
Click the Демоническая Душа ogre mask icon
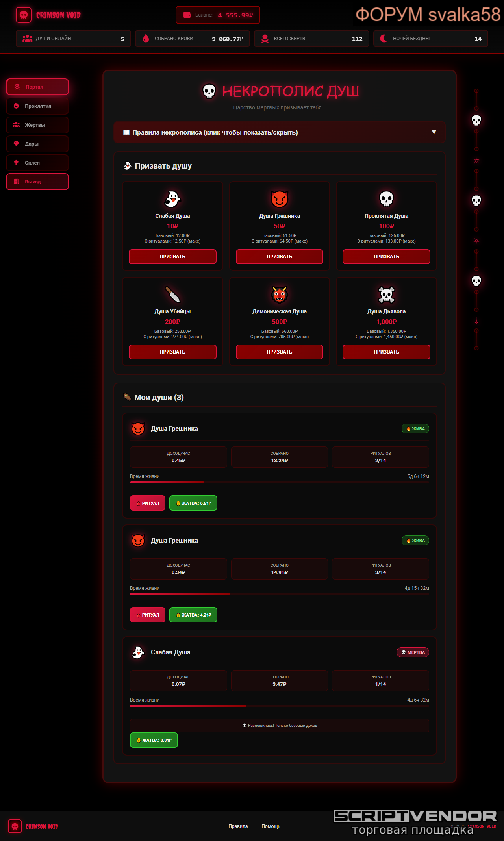pyautogui.click(x=280, y=295)
